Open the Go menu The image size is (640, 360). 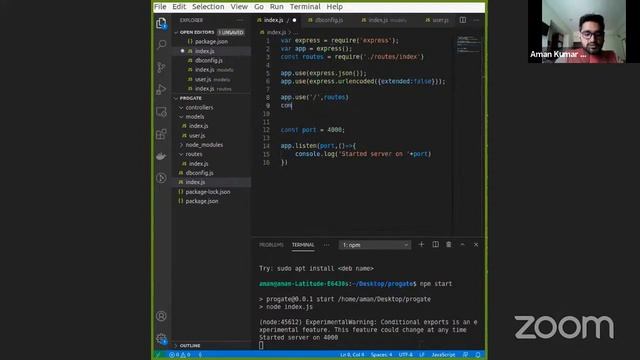pyautogui.click(x=259, y=7)
